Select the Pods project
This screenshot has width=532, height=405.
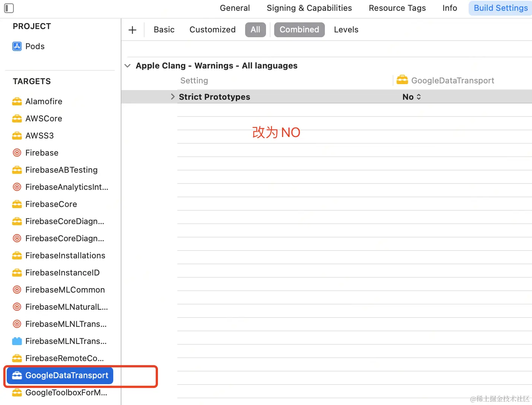tap(35, 46)
